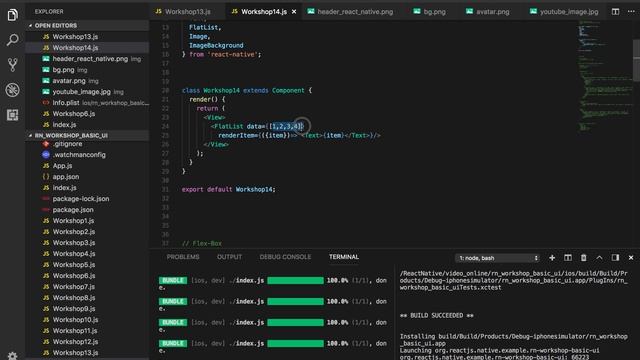The width and height of the screenshot is (640, 360).
Task: Open the youtube_image.jpg editor tab
Action: point(564,12)
